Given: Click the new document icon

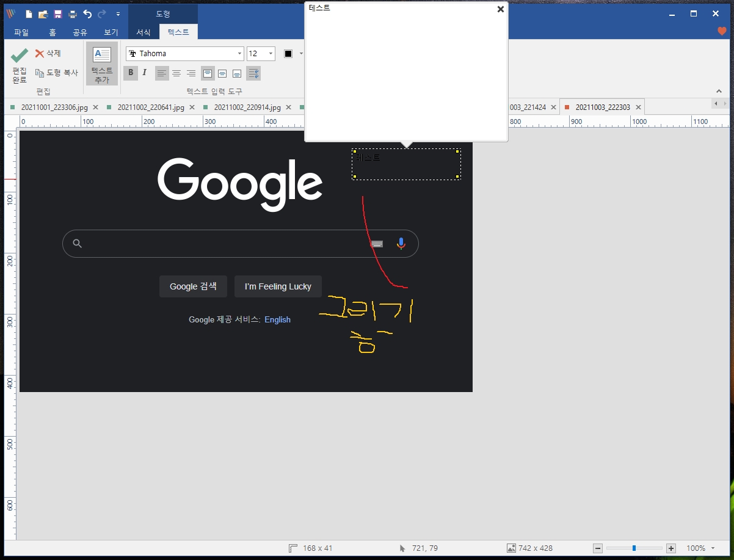Looking at the screenshot, I should click(29, 13).
